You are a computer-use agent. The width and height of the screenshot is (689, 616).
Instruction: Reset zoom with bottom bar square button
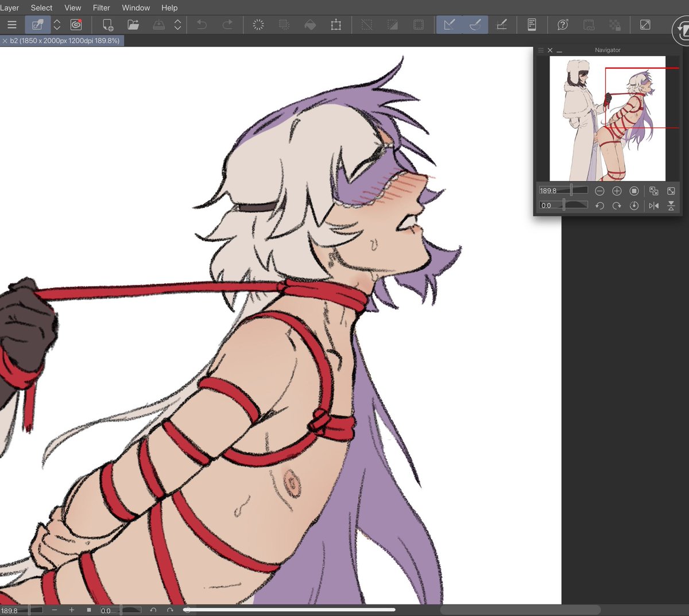pos(89,610)
